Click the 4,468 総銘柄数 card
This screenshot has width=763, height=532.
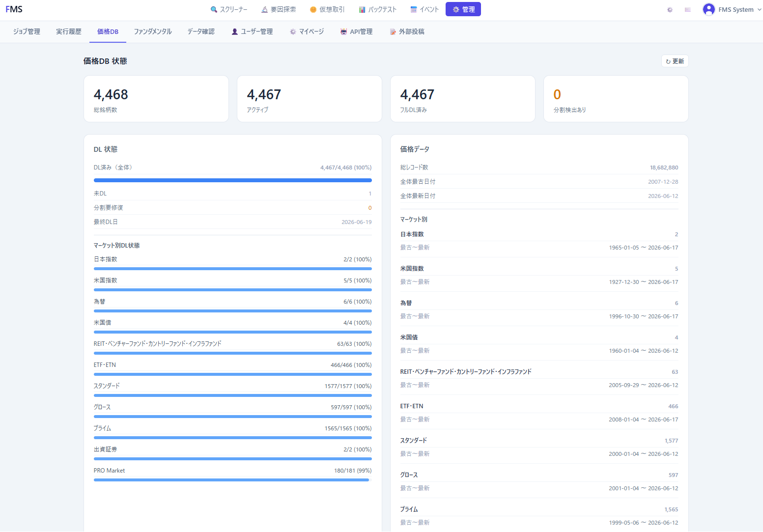(x=156, y=99)
